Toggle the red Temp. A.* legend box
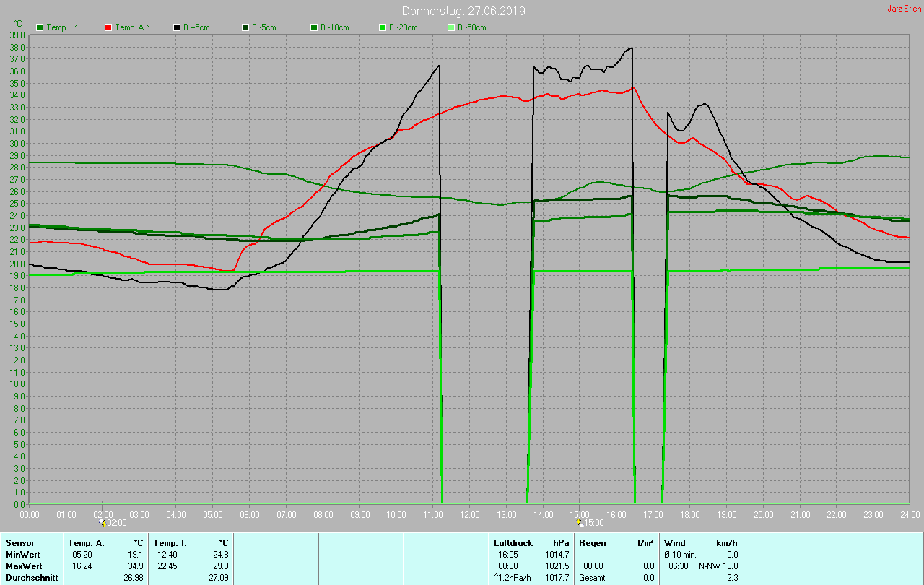Screen dimensions: 924x585 [108, 27]
